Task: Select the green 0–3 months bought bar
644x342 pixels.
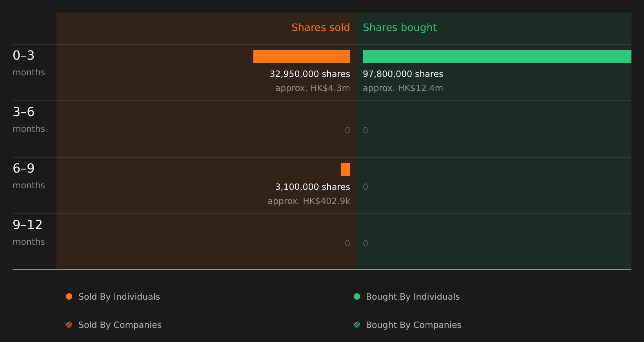Action: point(497,56)
